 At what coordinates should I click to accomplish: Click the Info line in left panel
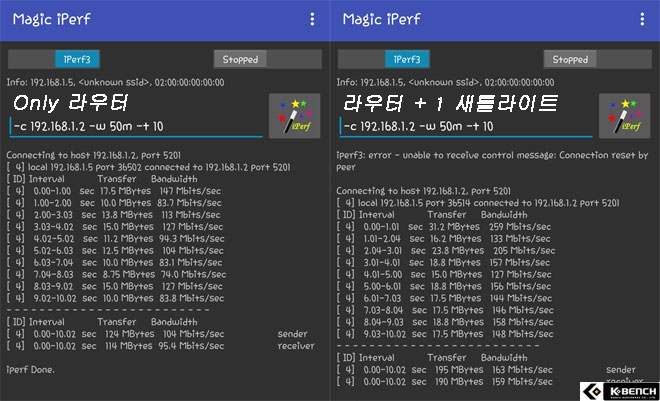click(x=115, y=82)
